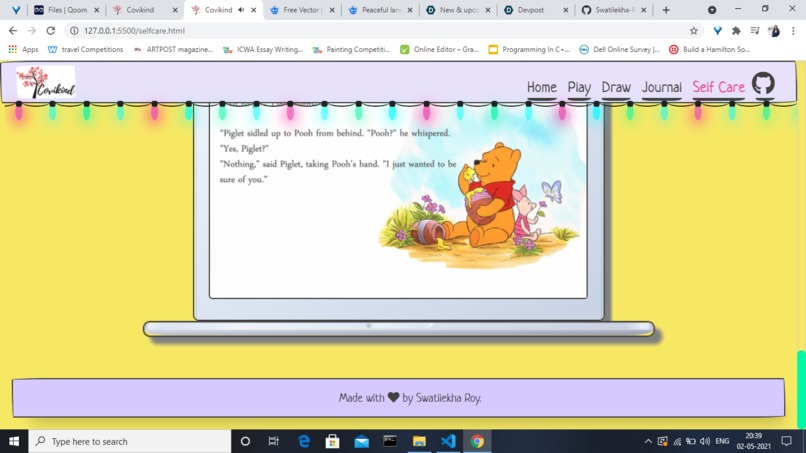Launch Microsoft Edge from taskbar
The height and width of the screenshot is (453, 806).
click(304, 441)
